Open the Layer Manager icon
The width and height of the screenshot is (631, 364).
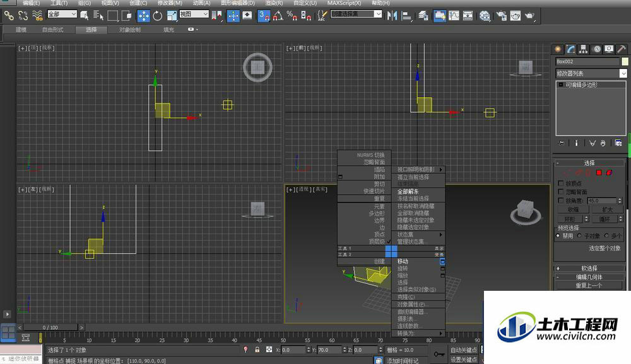[x=423, y=16]
